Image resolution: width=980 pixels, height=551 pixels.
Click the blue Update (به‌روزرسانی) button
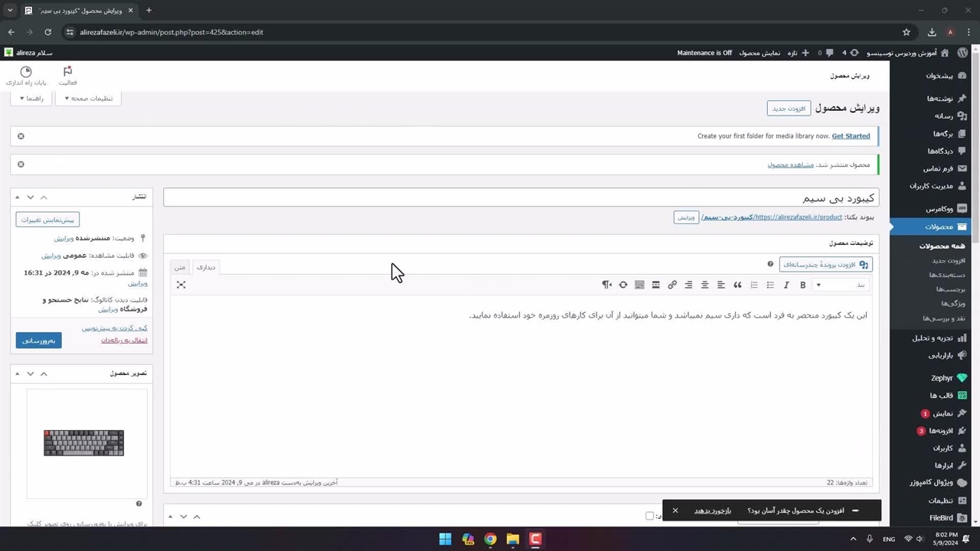coord(38,341)
